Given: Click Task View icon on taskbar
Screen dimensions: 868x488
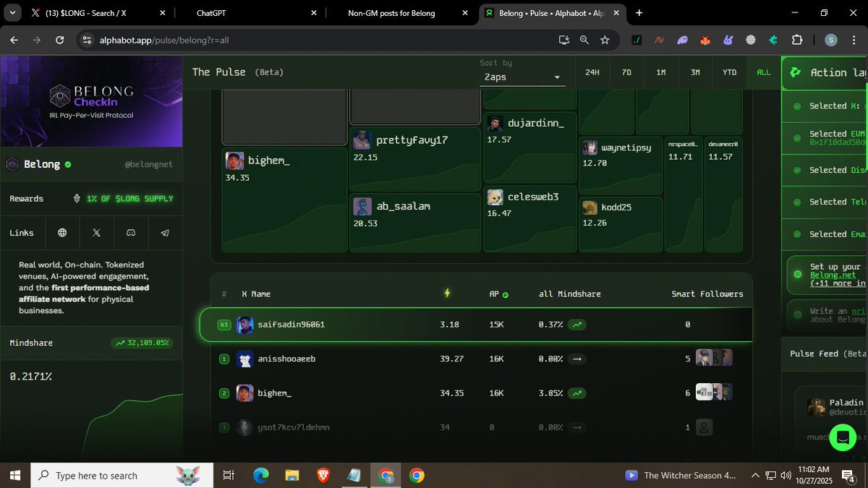Looking at the screenshot, I should (229, 475).
